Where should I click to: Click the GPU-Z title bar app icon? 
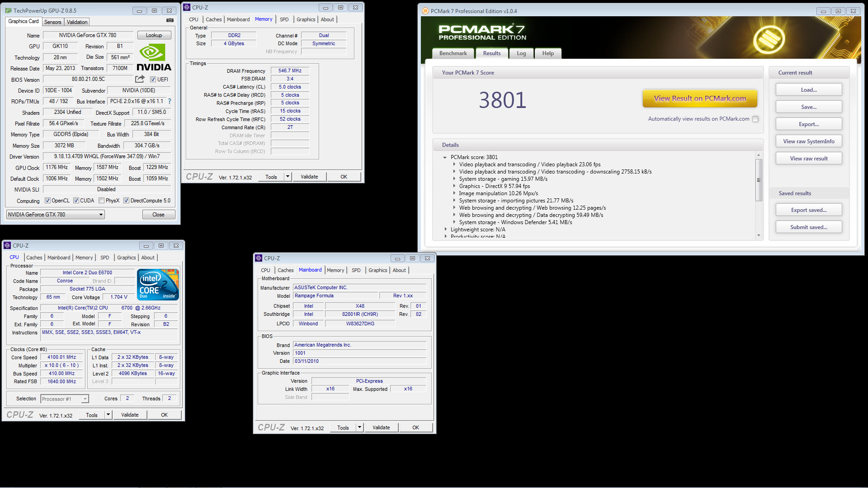click(x=9, y=10)
